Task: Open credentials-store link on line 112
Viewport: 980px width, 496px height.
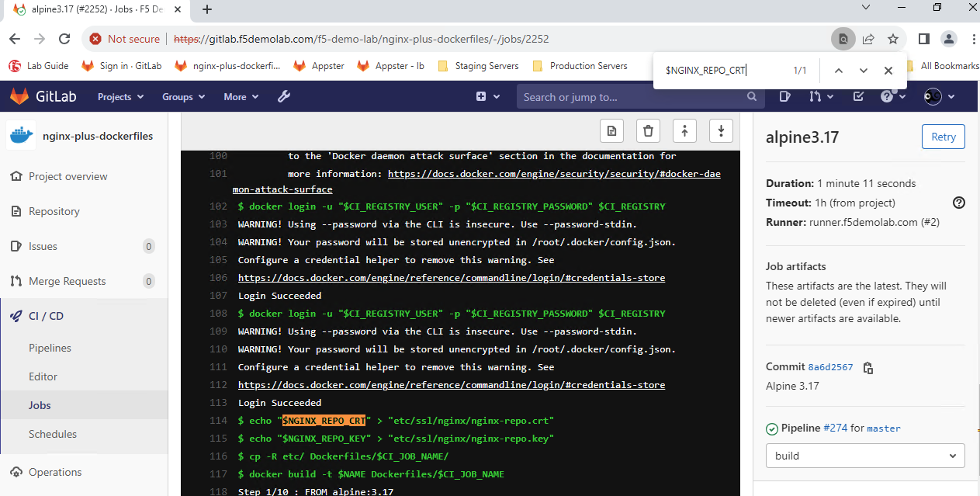Action: (452, 385)
